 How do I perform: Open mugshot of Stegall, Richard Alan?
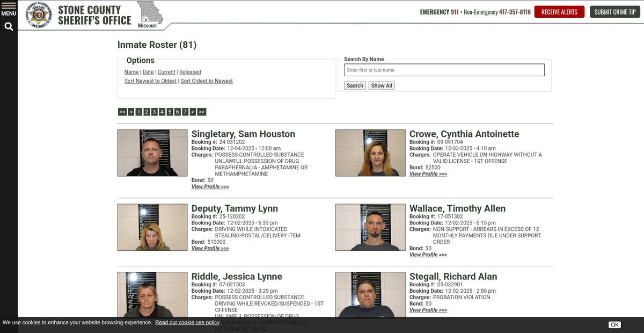[370, 295]
